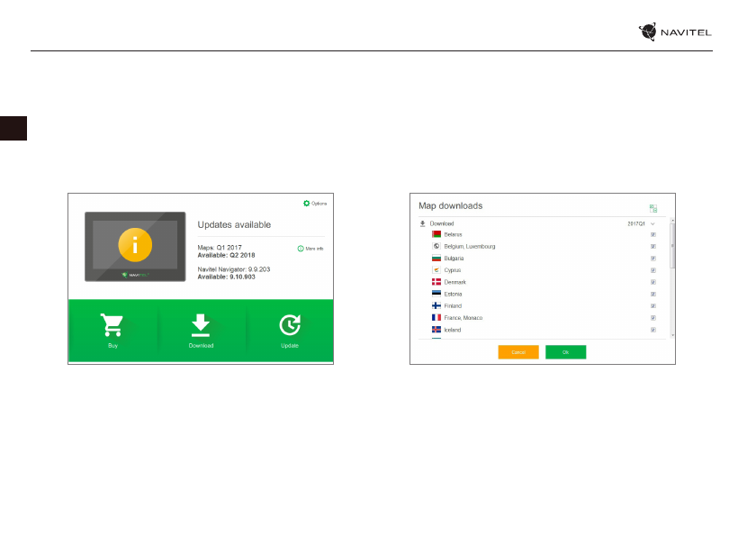Click the select-all icon in Map downloads

click(653, 208)
